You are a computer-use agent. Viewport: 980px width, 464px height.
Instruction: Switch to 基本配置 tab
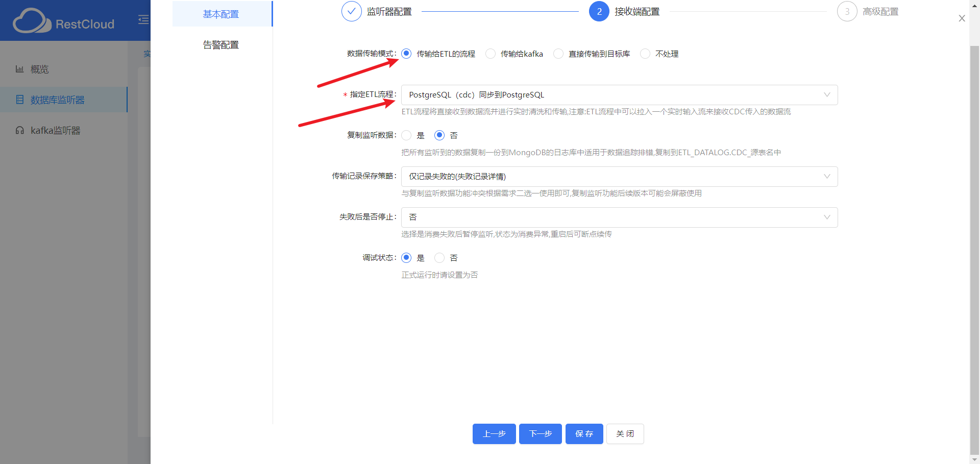pyautogui.click(x=222, y=14)
